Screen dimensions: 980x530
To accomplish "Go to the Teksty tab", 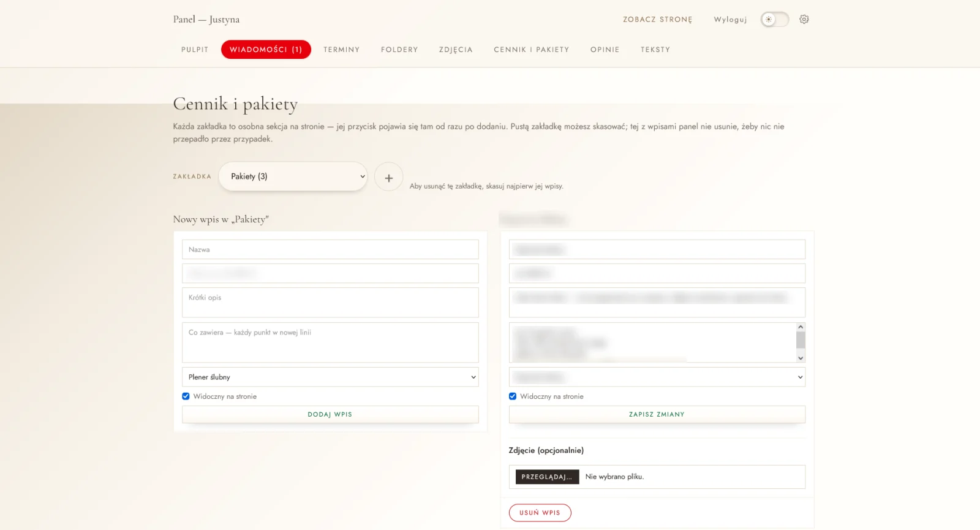I will pos(655,50).
